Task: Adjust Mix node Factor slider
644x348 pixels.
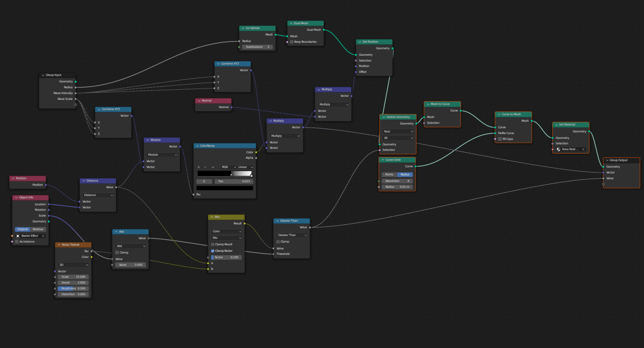Action: click(x=226, y=257)
